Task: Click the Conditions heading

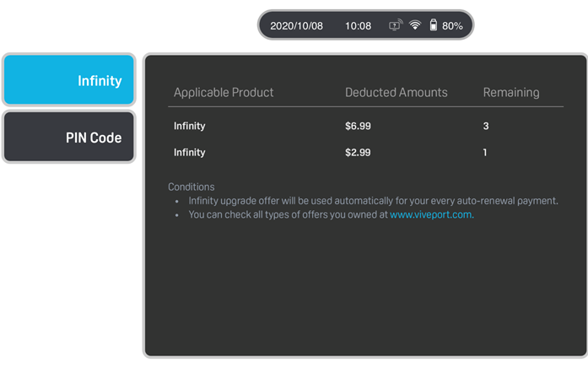Action: tap(192, 187)
